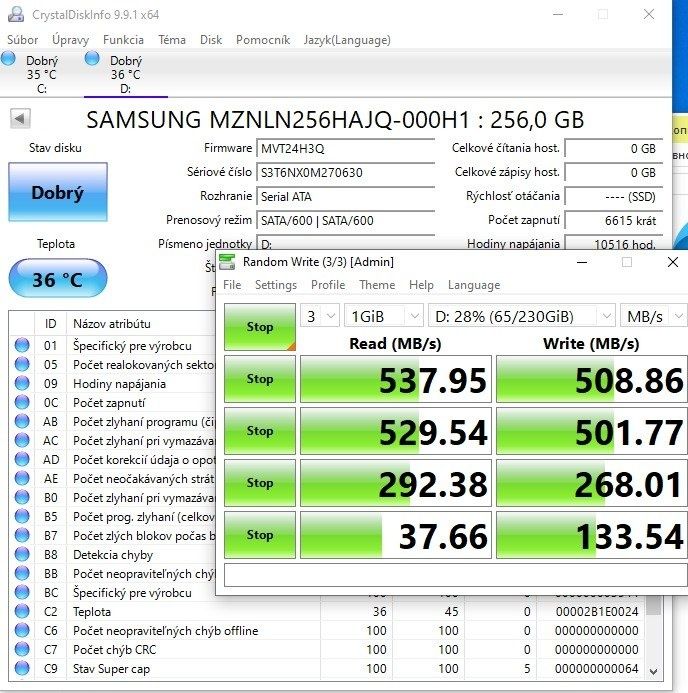
Task: Open the Help menu in CrystalDiskMark
Action: [x=421, y=285]
